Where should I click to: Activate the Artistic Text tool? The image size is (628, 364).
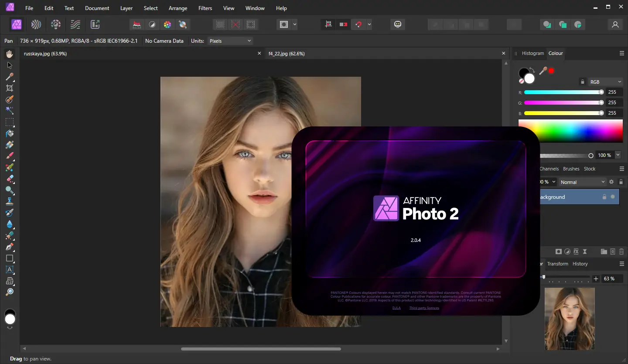[x=10, y=269]
